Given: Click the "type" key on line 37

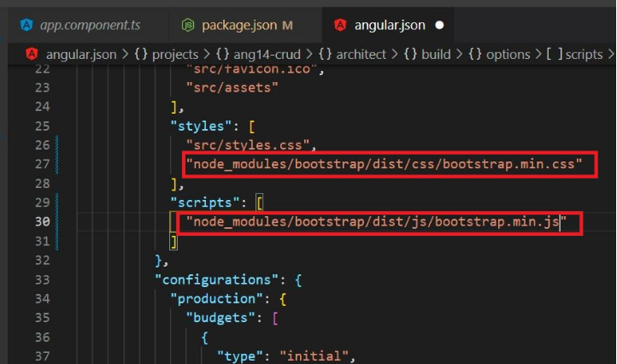Looking at the screenshot, I should pyautogui.click(x=239, y=356).
